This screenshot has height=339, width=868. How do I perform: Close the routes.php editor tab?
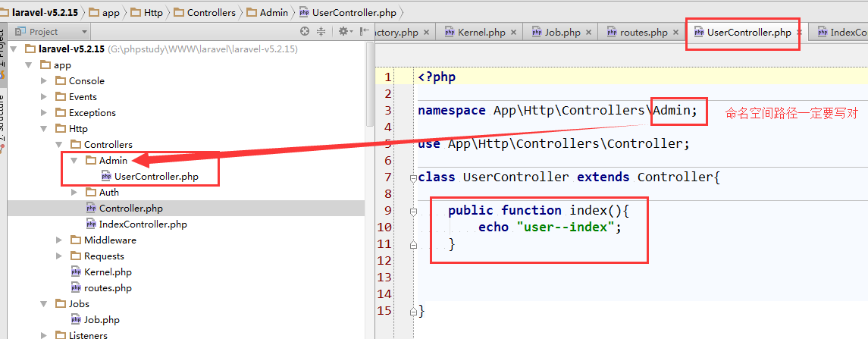(676, 33)
